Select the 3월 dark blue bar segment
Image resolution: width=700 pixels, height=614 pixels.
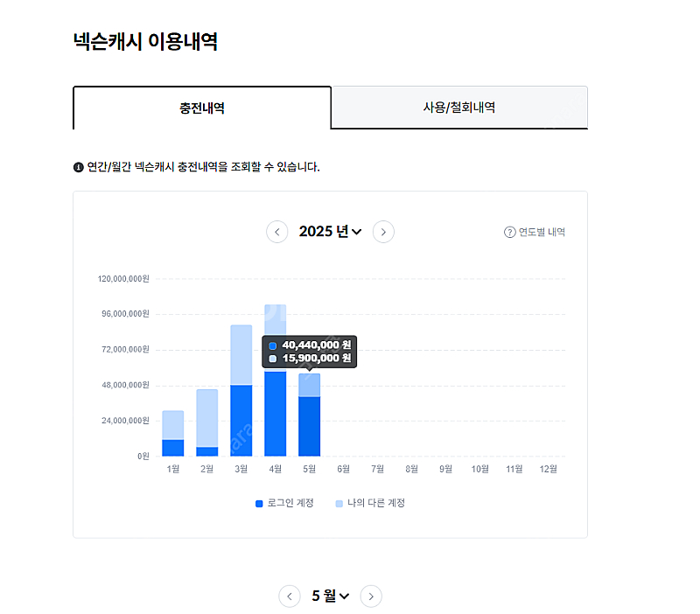coord(241,421)
